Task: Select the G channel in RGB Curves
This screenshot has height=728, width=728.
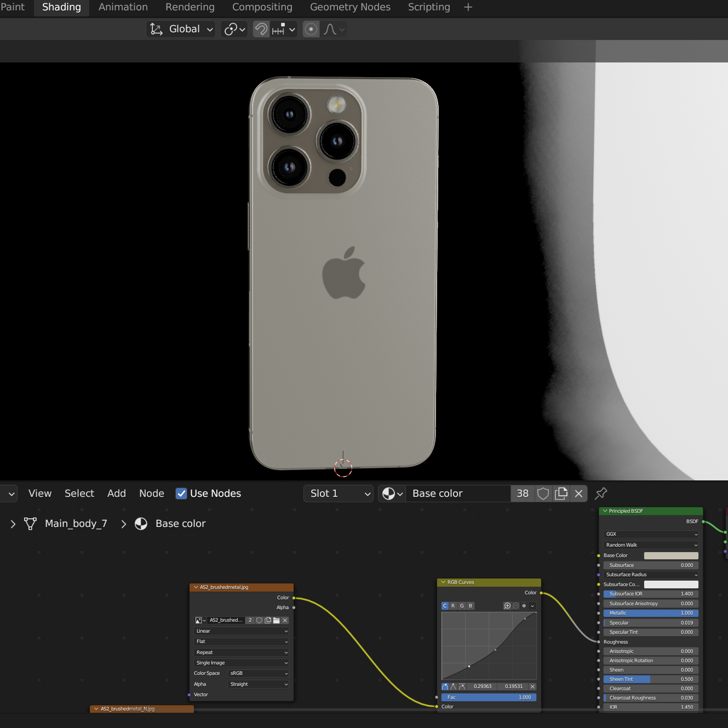Action: (462, 606)
